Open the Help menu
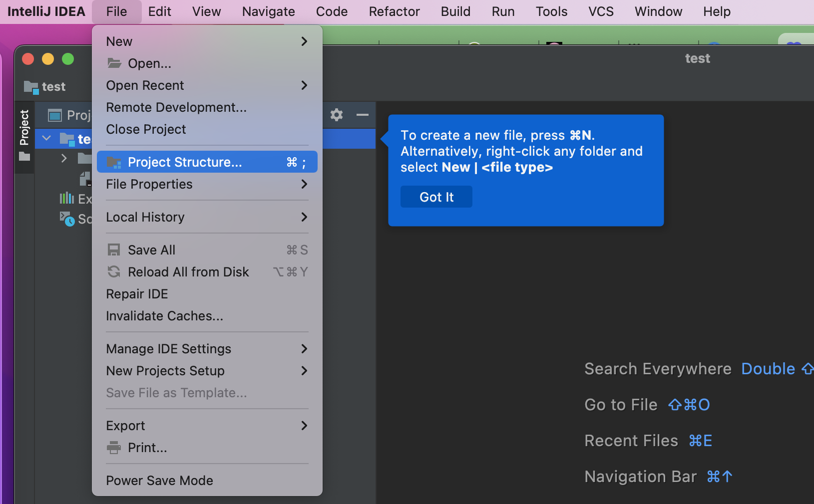The height and width of the screenshot is (504, 814). 717,11
